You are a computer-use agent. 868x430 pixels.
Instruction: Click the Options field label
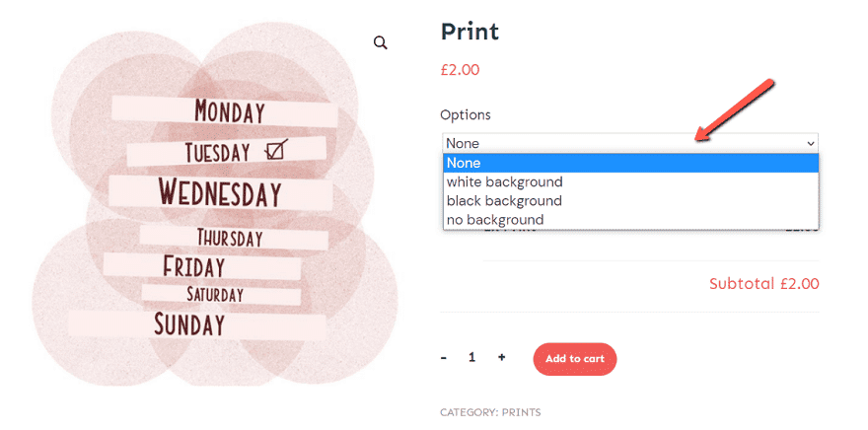(x=466, y=115)
